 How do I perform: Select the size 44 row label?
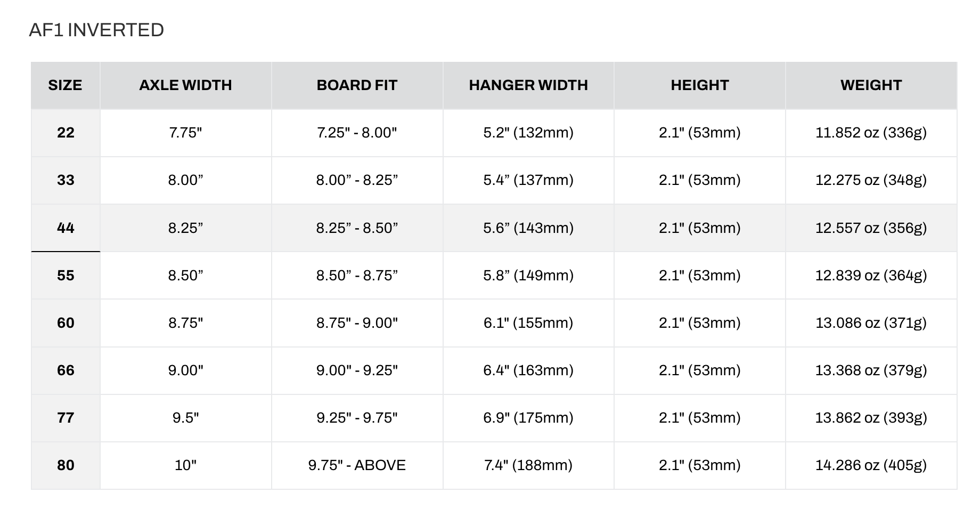[66, 228]
